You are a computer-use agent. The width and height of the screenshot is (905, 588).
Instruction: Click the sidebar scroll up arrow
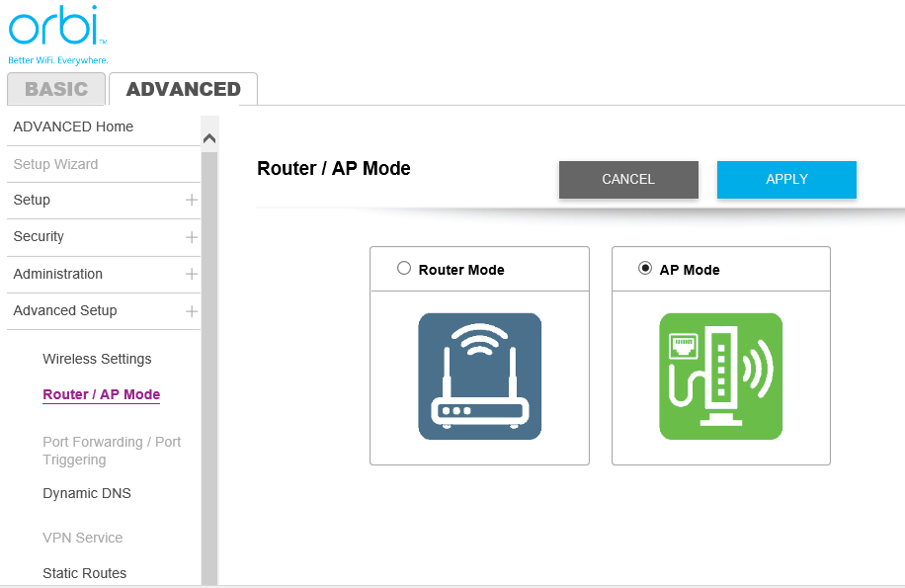(x=209, y=139)
